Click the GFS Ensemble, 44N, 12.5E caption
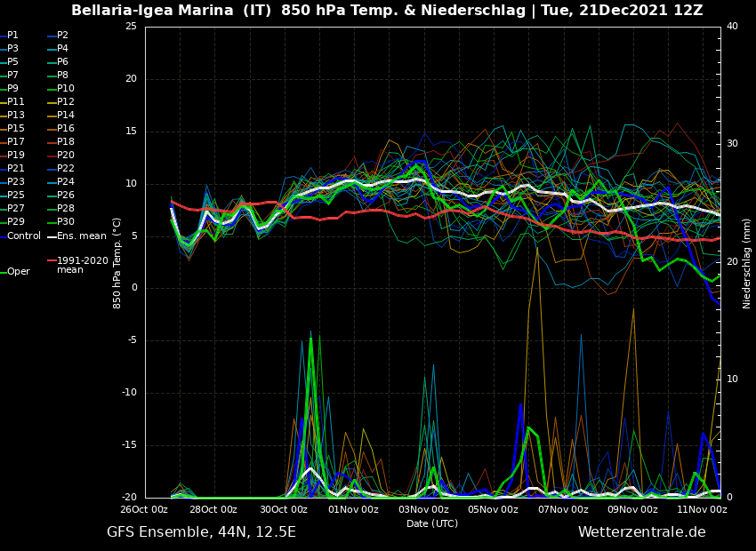 point(201,532)
